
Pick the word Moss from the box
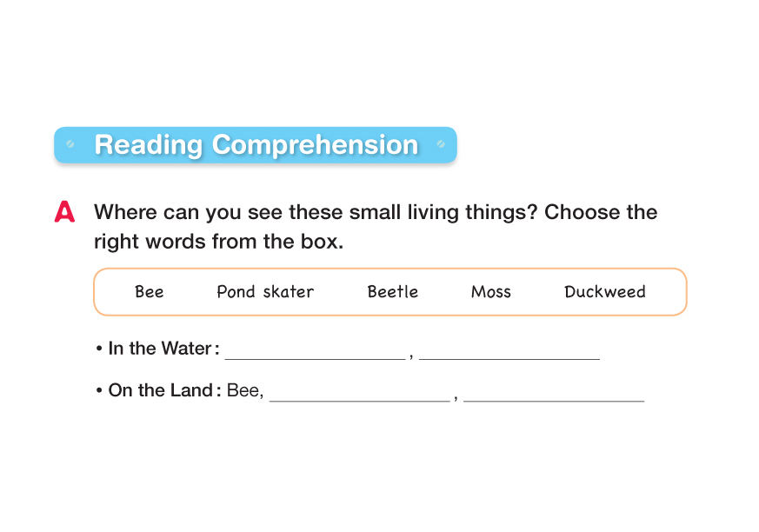490,292
